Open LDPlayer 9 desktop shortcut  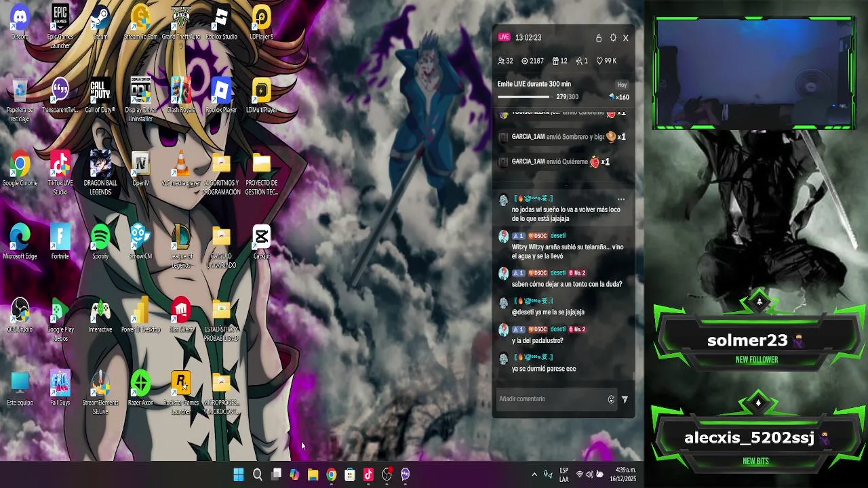pyautogui.click(x=261, y=23)
